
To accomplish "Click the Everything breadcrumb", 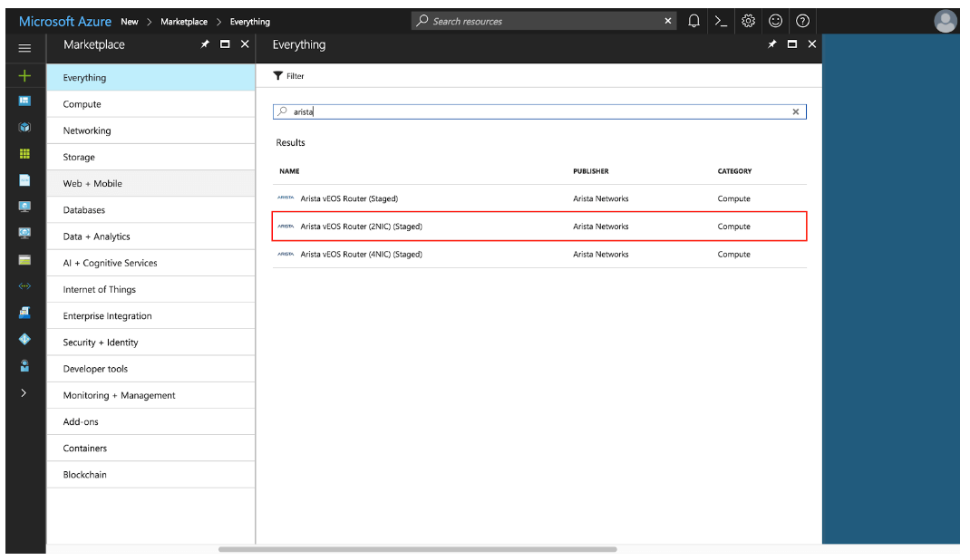I will (x=250, y=22).
